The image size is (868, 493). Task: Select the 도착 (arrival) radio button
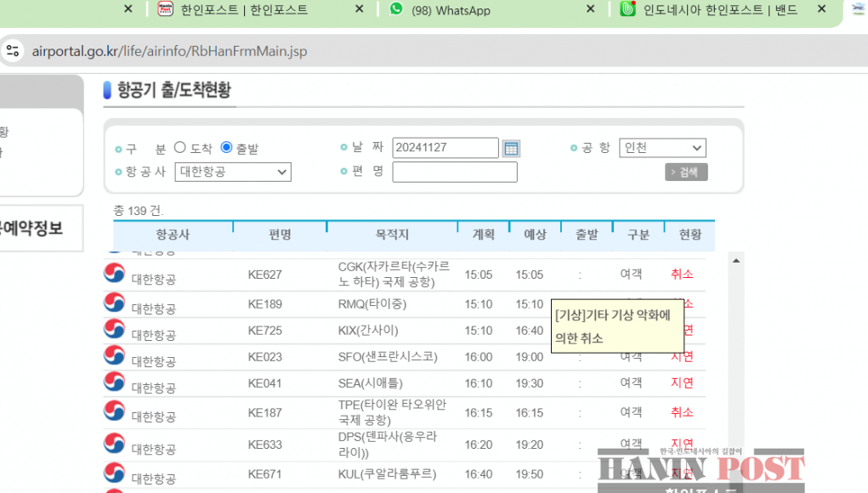(180, 148)
